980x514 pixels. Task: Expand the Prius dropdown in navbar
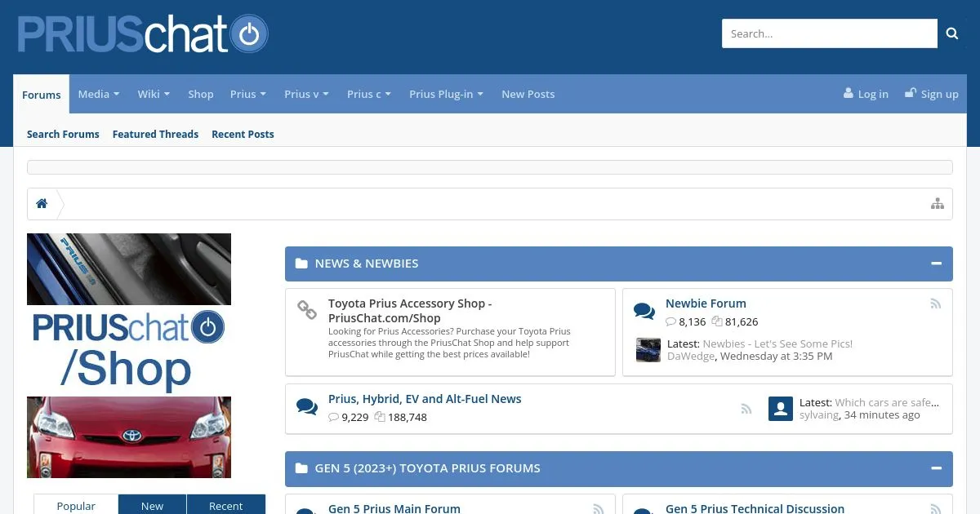point(248,94)
